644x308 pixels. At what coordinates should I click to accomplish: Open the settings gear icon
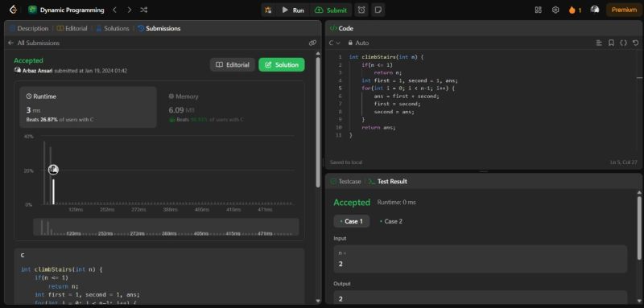click(x=555, y=10)
